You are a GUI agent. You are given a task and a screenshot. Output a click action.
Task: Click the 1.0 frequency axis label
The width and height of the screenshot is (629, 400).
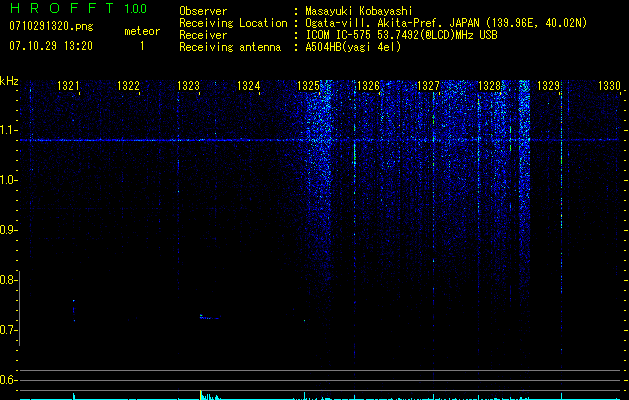click(8, 180)
